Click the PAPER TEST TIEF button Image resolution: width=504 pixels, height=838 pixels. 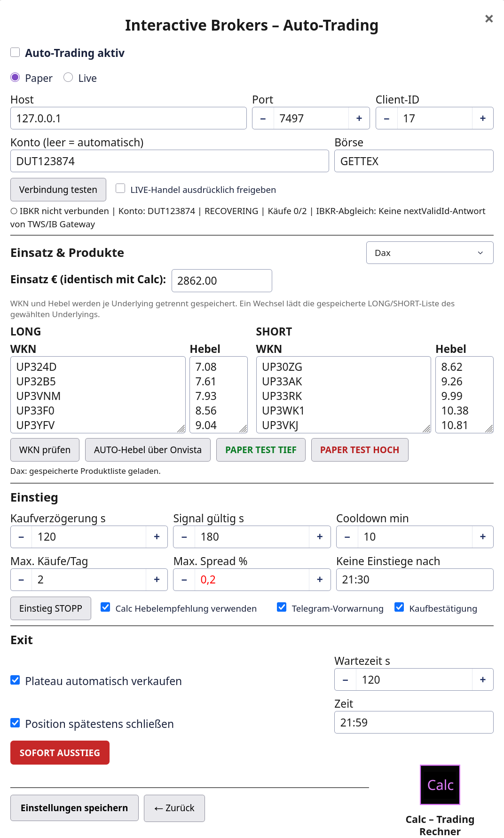pos(261,450)
